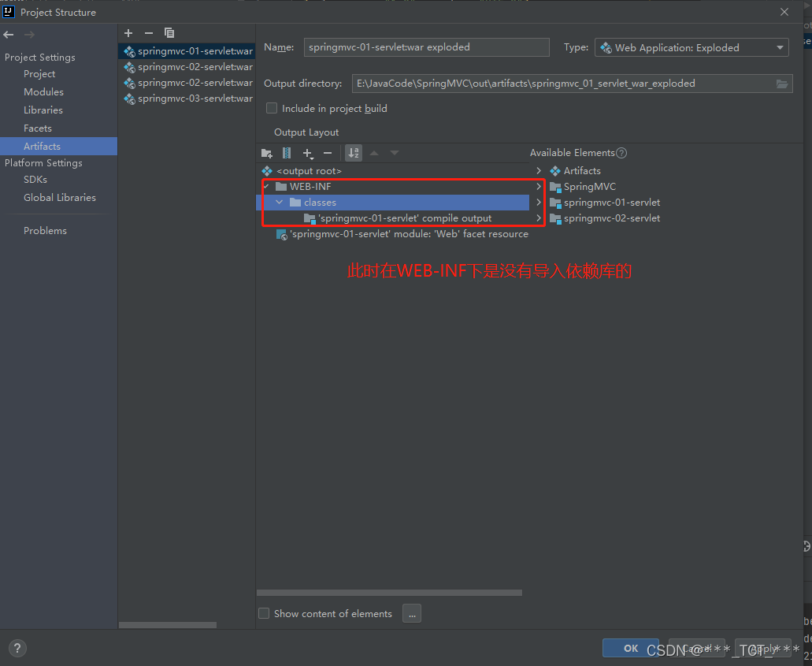
Task: Click the SpringMVC module folder icon
Action: [x=555, y=187]
